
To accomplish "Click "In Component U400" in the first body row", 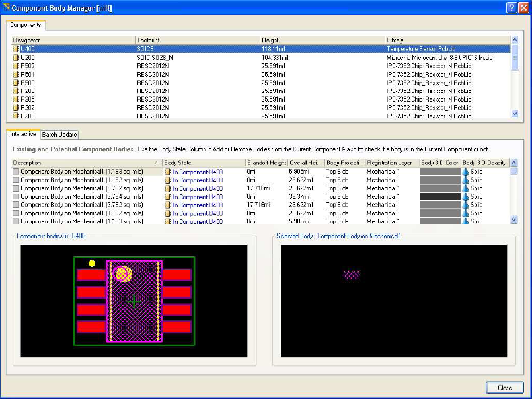I will tap(198, 172).
